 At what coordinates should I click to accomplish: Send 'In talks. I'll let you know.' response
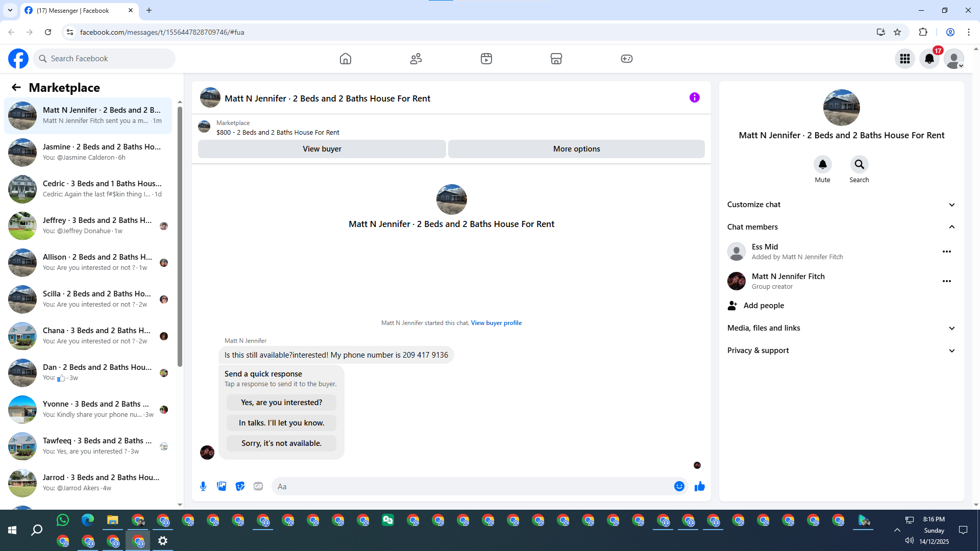(282, 423)
